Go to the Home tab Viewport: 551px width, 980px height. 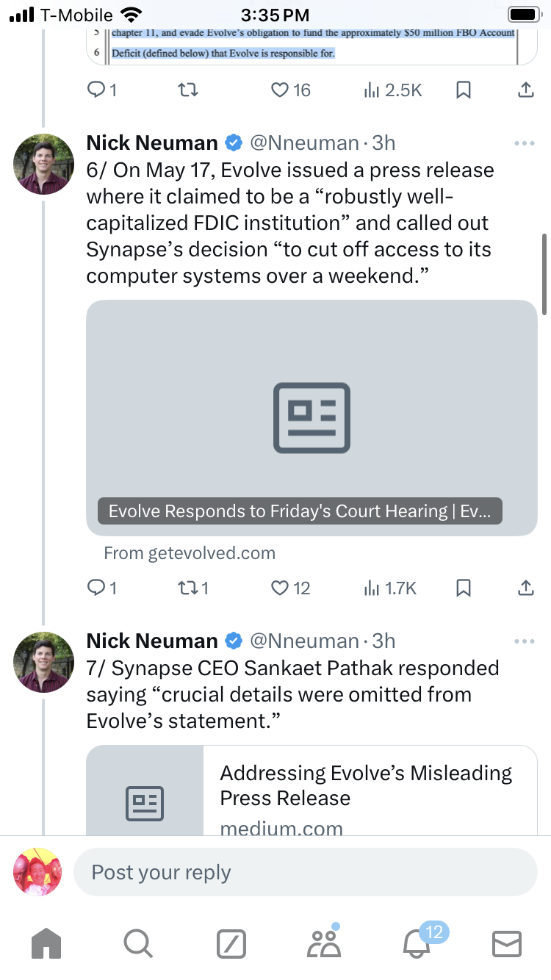[46, 943]
